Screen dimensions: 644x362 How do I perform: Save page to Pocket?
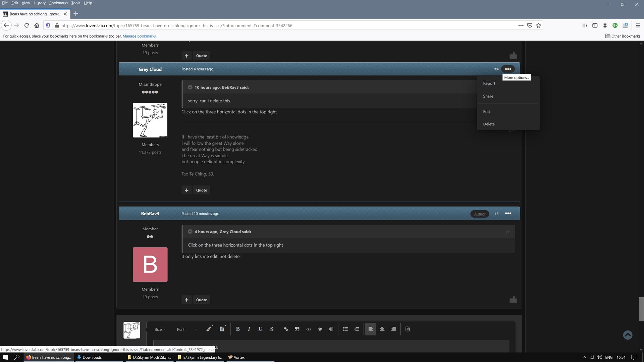[x=530, y=25]
